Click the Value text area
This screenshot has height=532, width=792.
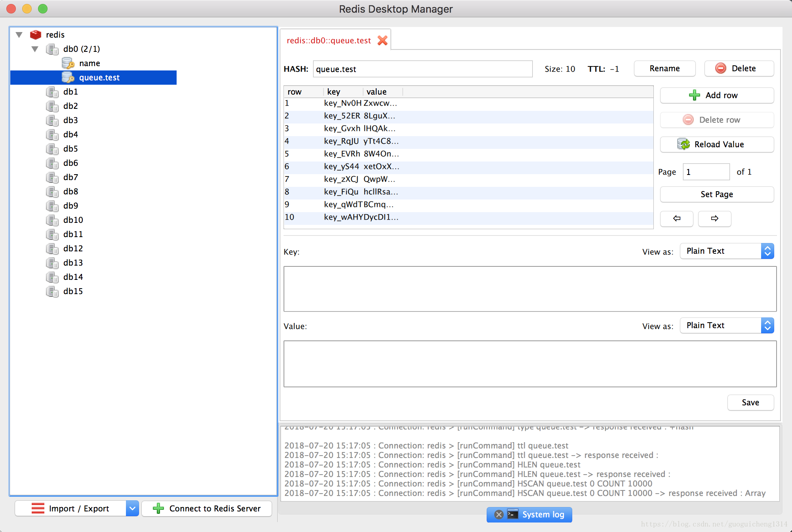530,364
